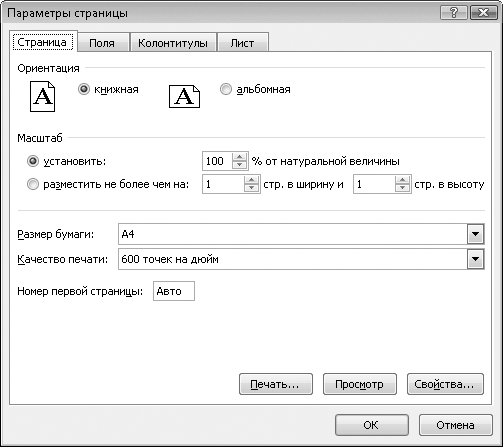The width and height of the screenshot is (503, 447).
Task: Increase pages wide count with up arrow
Action: [x=251, y=180]
